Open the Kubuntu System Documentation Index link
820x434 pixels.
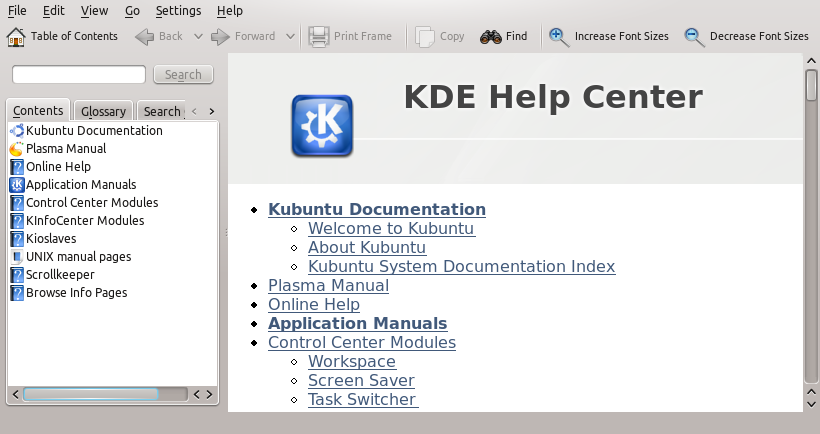(461, 267)
